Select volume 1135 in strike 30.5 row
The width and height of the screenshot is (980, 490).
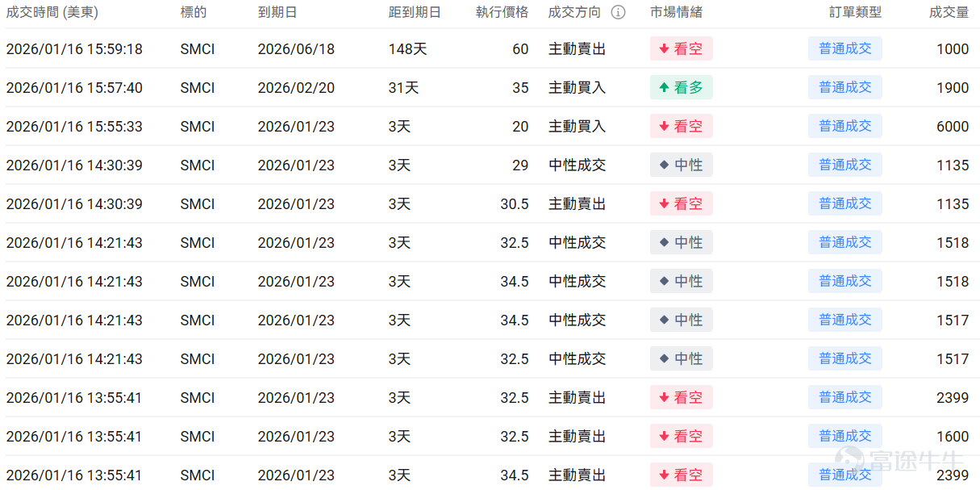pos(953,204)
